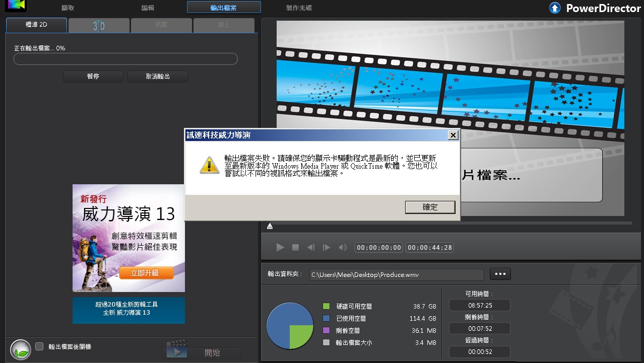Click the PowerDirector app logo icon
This screenshot has height=363, width=644.
pyautogui.click(x=15, y=6)
